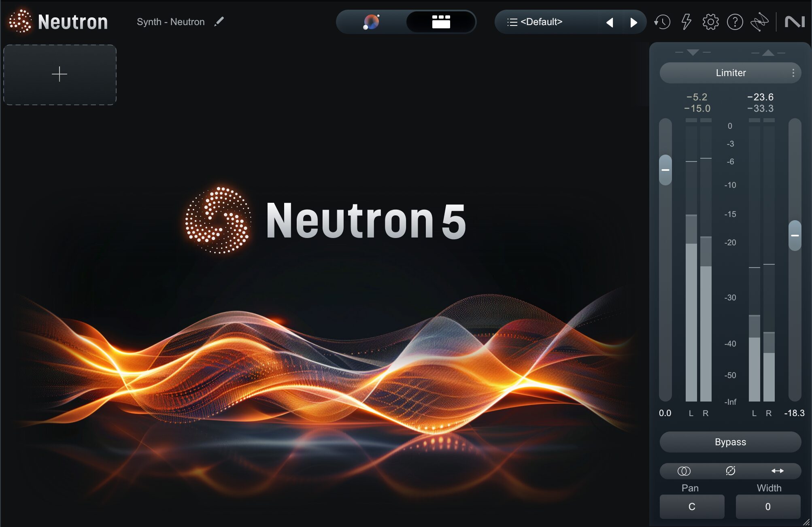Click the input peak reading -5.2
Screen dimensions: 812x527
(x=697, y=97)
